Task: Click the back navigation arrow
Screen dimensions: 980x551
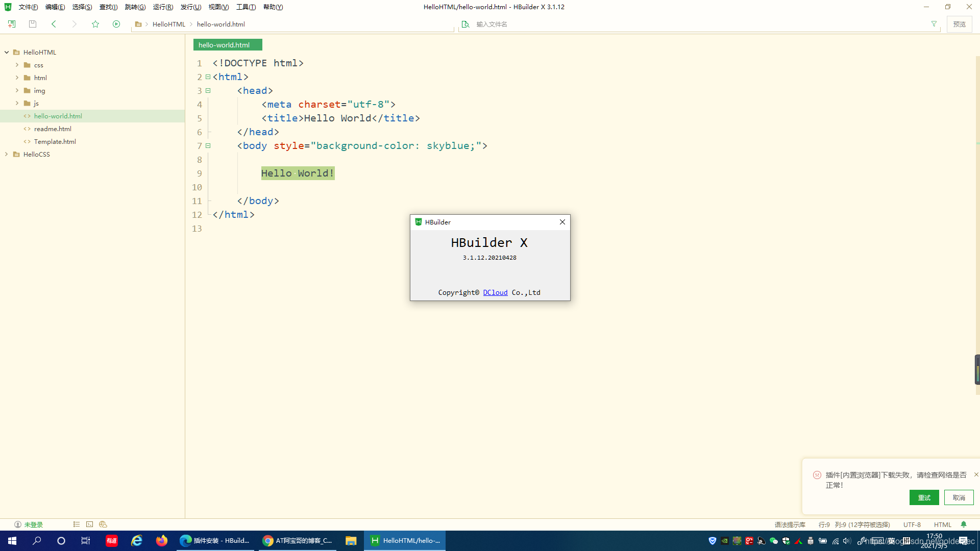Action: (54, 24)
